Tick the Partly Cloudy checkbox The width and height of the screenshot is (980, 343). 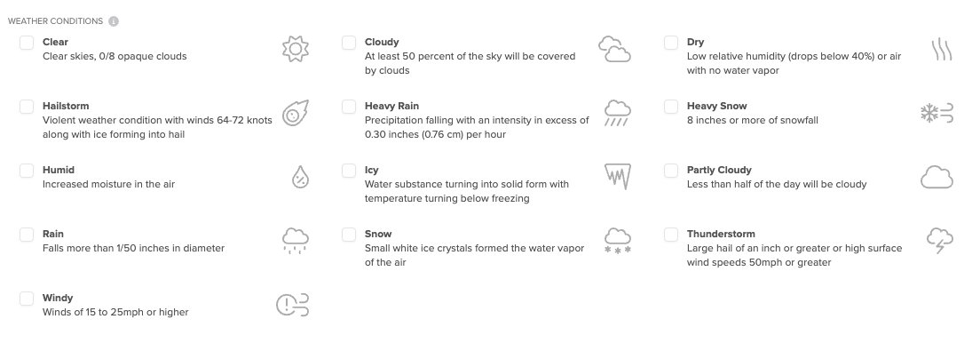pyautogui.click(x=670, y=171)
